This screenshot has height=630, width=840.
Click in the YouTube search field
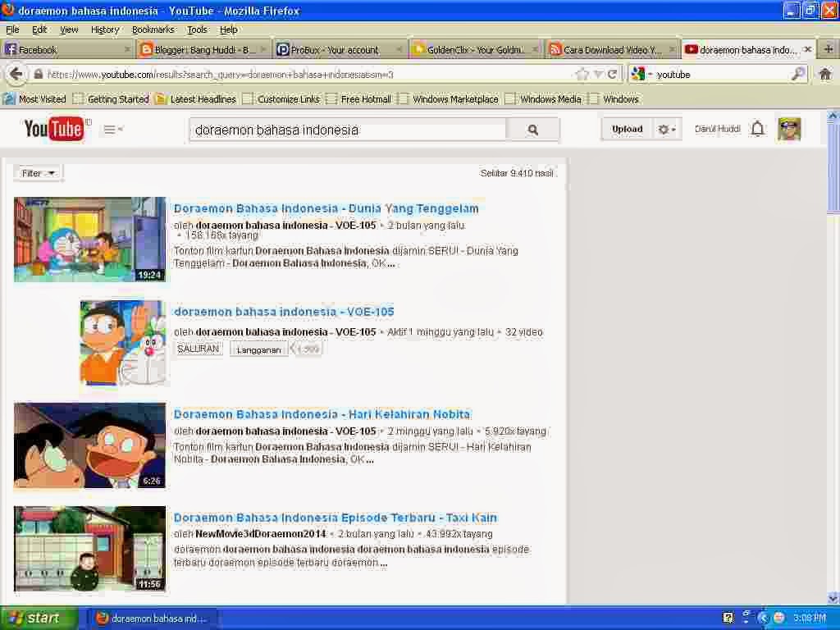[x=348, y=130]
